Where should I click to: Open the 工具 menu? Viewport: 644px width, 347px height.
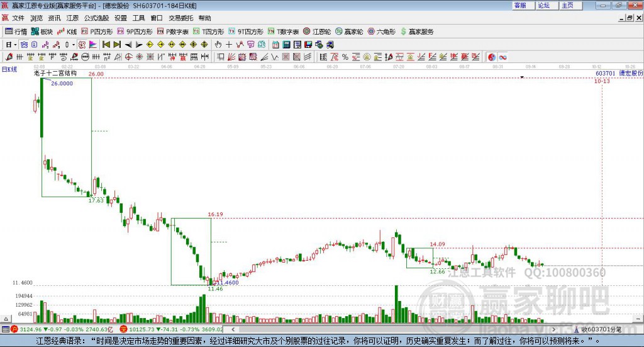(x=139, y=18)
